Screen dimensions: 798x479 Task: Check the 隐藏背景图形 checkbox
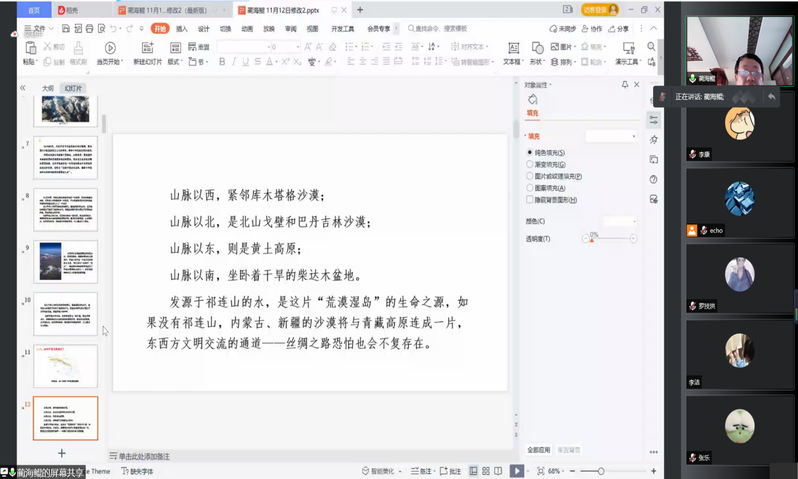coord(530,199)
